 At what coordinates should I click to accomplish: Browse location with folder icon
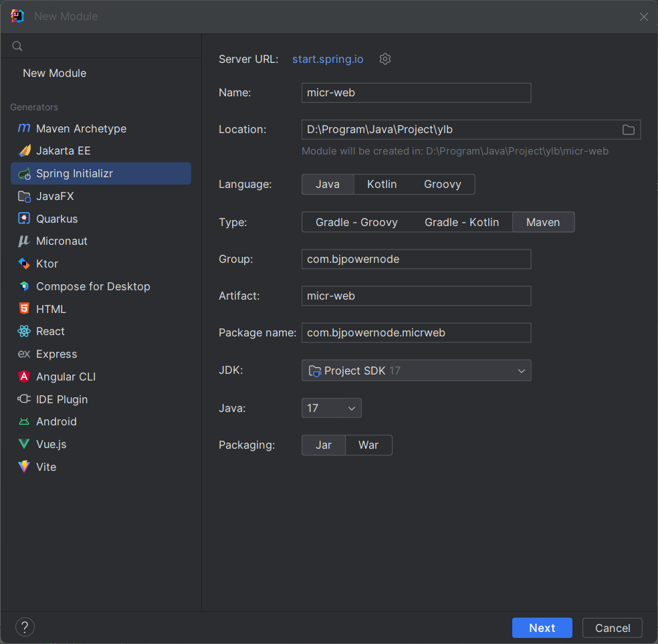(x=628, y=130)
